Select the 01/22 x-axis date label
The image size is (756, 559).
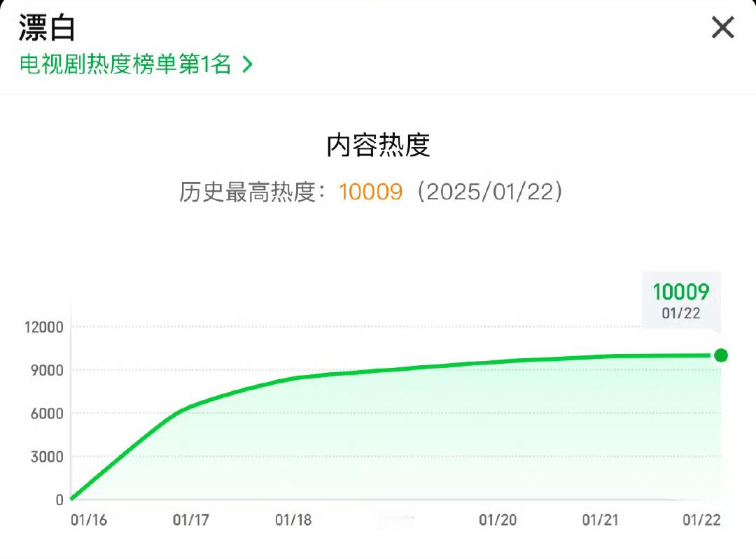[x=701, y=520]
